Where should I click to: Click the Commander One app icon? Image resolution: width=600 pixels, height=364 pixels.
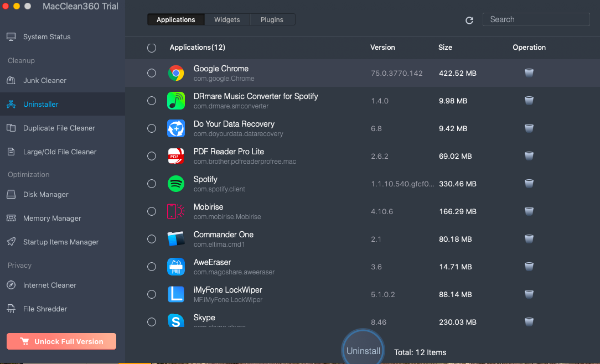tap(176, 239)
